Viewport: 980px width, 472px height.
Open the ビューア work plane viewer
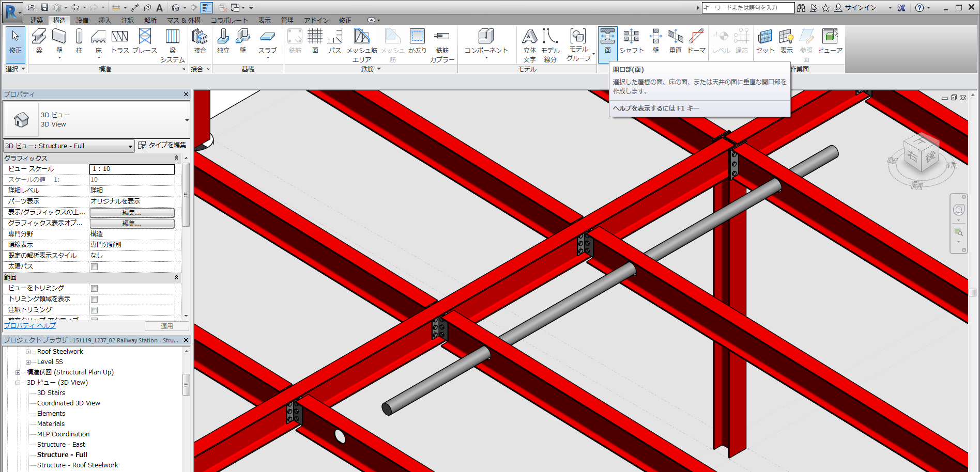coord(830,41)
